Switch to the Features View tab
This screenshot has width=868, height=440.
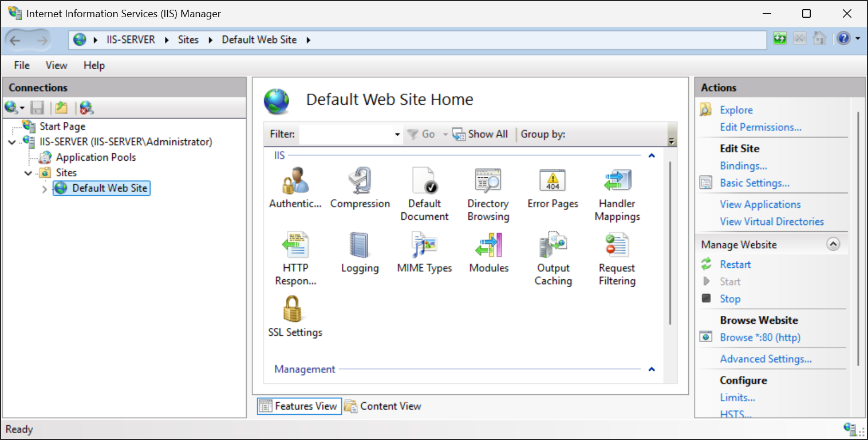click(x=299, y=406)
